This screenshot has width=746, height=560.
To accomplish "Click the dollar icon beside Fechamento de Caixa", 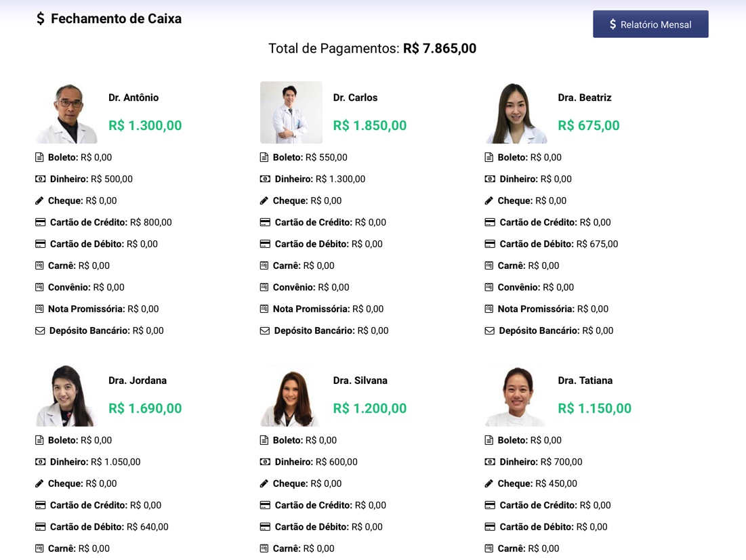I will pyautogui.click(x=41, y=18).
